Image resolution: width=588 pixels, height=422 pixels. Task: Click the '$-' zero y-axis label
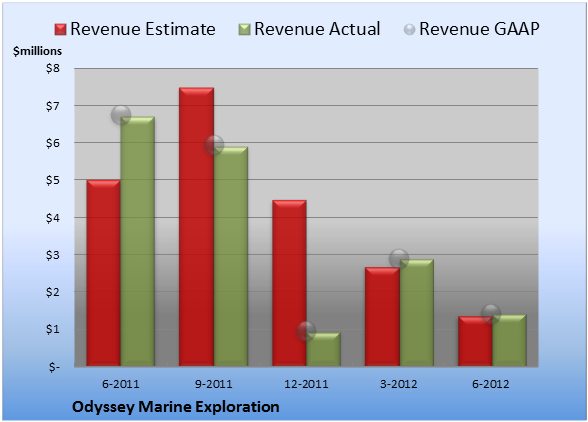tap(54, 367)
